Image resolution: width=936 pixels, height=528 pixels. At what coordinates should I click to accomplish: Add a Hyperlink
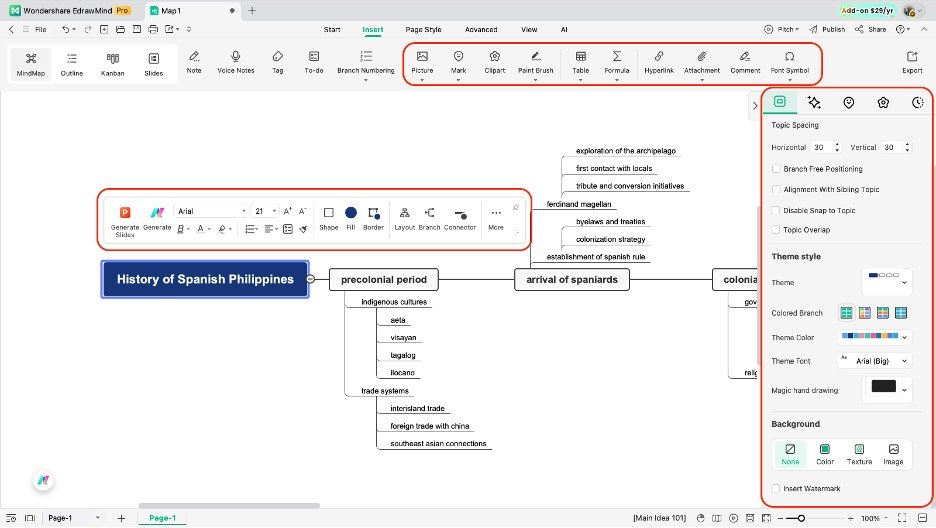pos(659,62)
